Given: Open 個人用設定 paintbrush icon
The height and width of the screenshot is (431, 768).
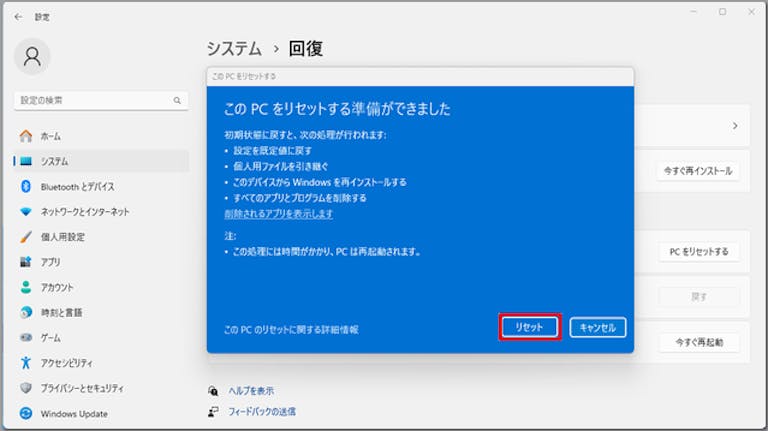Looking at the screenshot, I should [x=26, y=237].
